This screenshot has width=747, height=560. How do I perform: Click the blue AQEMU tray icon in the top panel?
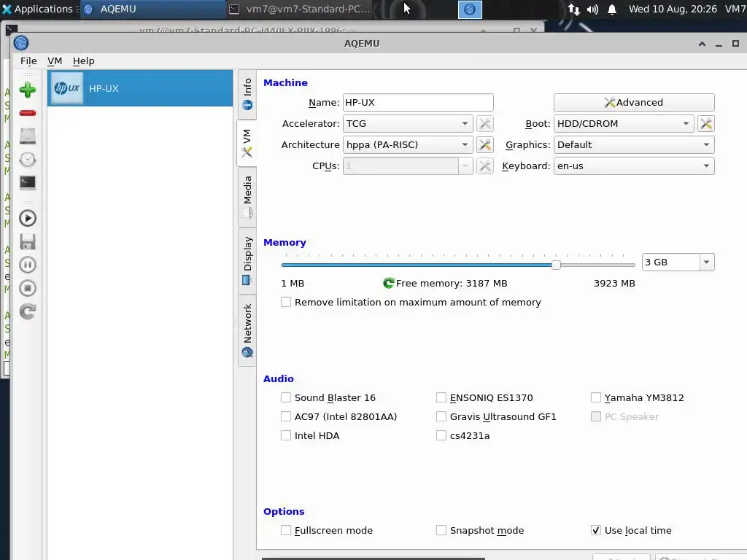pyautogui.click(x=470, y=9)
